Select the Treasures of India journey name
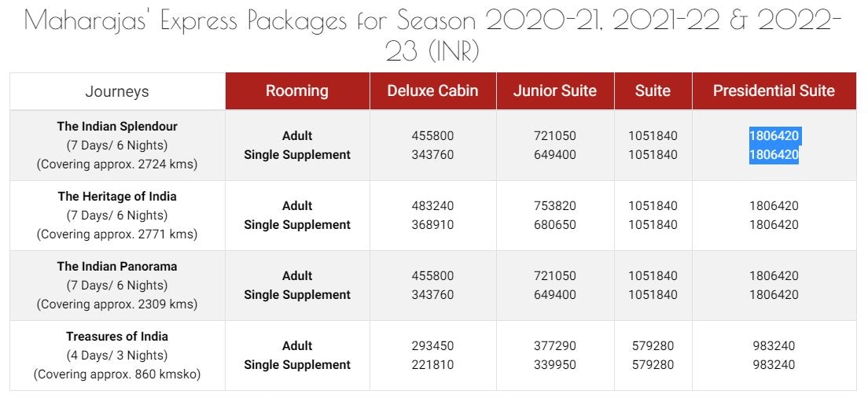The image size is (868, 402). click(117, 336)
